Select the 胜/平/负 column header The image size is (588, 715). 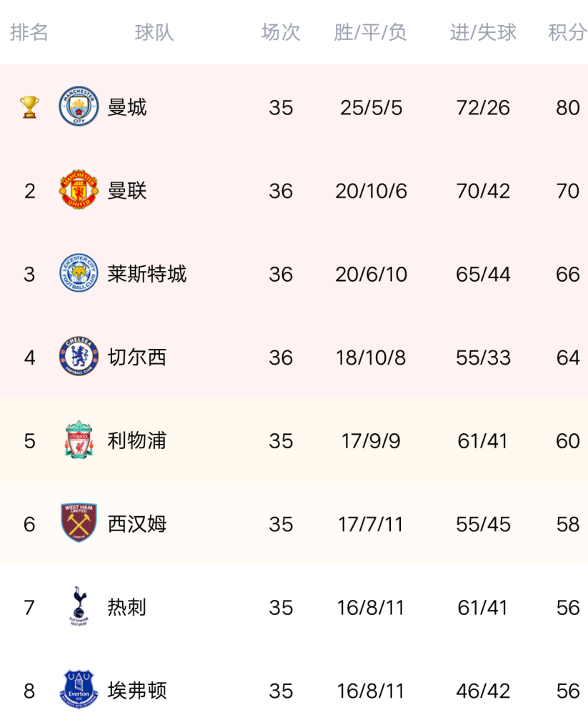pyautogui.click(x=370, y=32)
